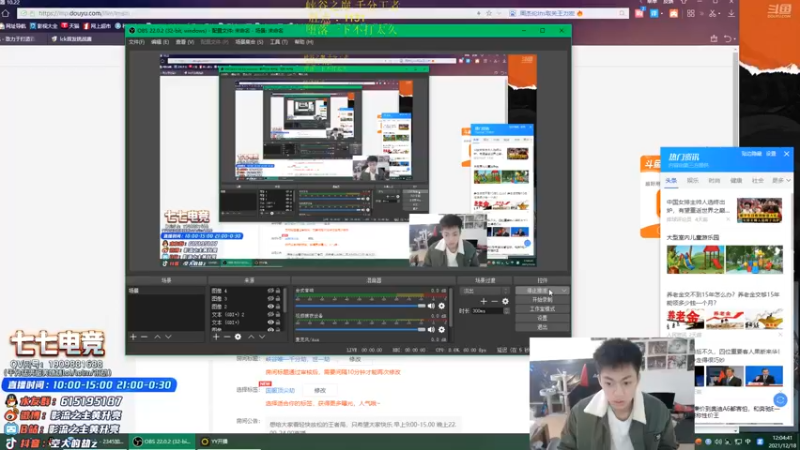The width and height of the screenshot is (800, 450).
Task: Click the transition duration 300ms field
Action: 487,311
